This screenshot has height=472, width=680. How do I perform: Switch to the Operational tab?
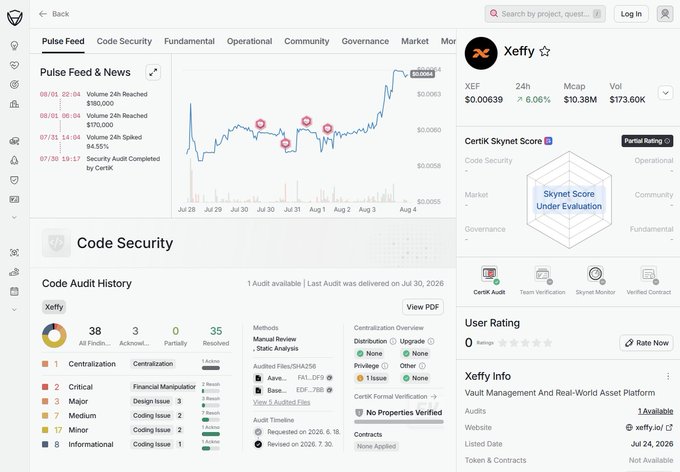point(249,41)
